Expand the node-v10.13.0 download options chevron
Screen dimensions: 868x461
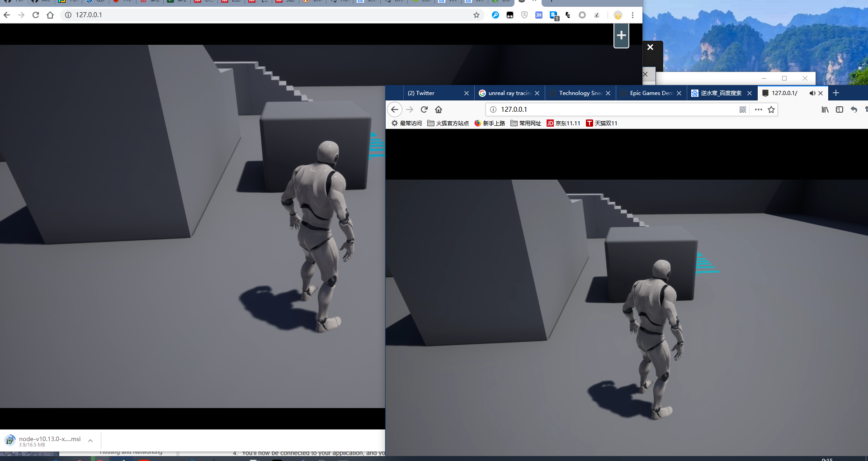[x=90, y=441]
